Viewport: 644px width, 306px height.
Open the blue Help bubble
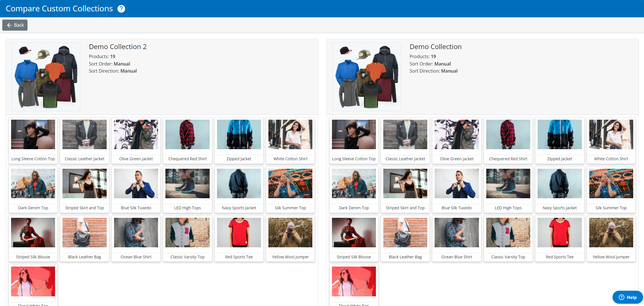[x=627, y=297]
